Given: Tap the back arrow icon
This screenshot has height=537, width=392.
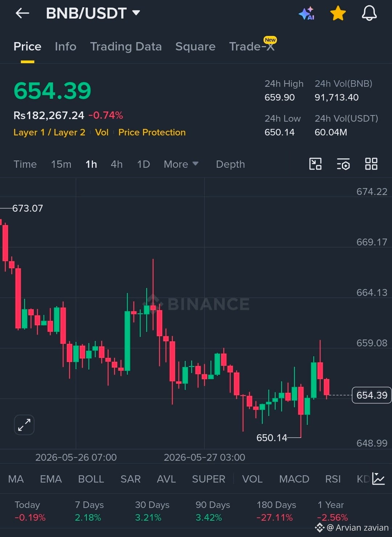Looking at the screenshot, I should 23,13.
